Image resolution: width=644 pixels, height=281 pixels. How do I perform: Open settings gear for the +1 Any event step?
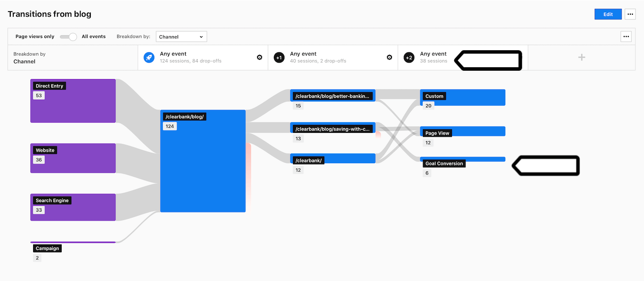[390, 57]
